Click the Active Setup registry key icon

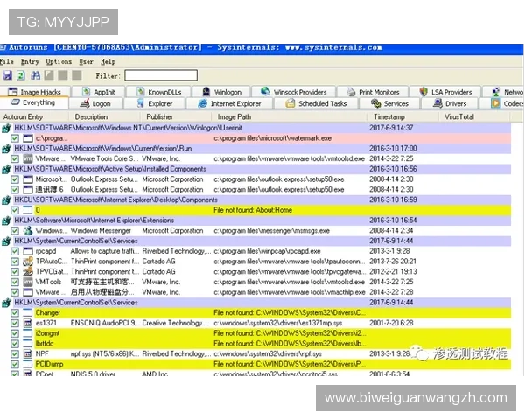[x=6, y=169]
